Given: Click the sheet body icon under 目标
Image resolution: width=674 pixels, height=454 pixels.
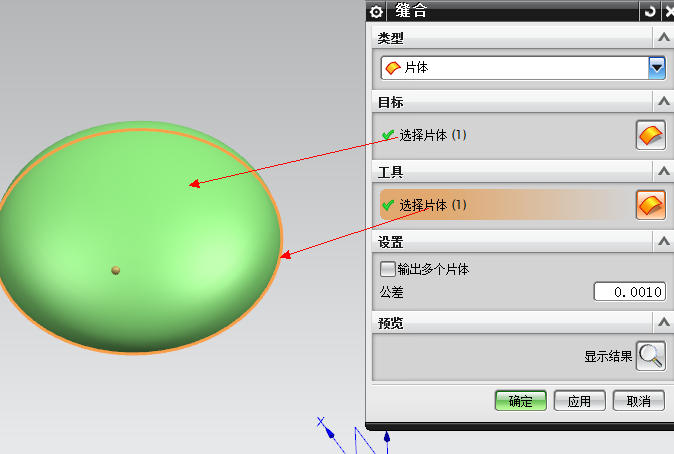Looking at the screenshot, I should click(x=650, y=135).
